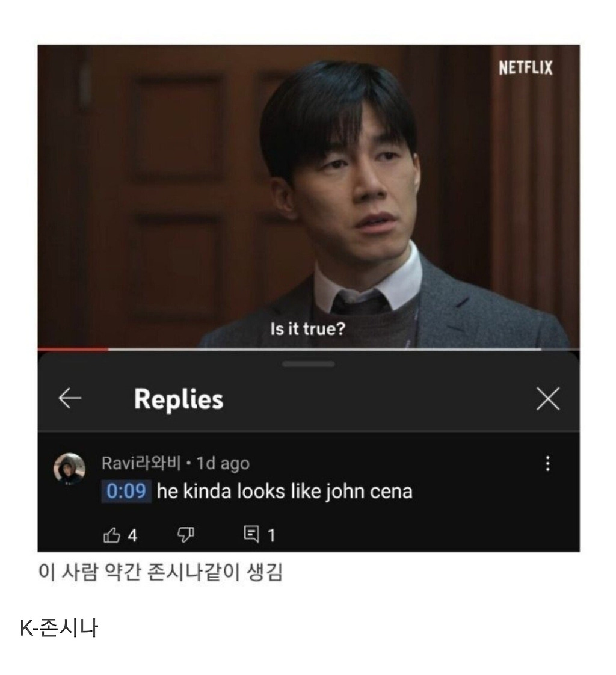Click the 'Is it true?' subtitle

coord(308,329)
